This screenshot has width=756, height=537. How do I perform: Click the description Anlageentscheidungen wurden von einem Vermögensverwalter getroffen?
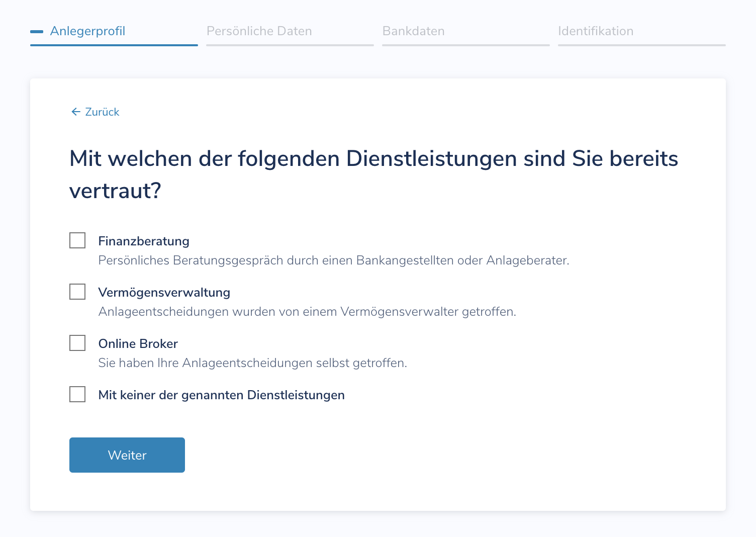coord(307,312)
